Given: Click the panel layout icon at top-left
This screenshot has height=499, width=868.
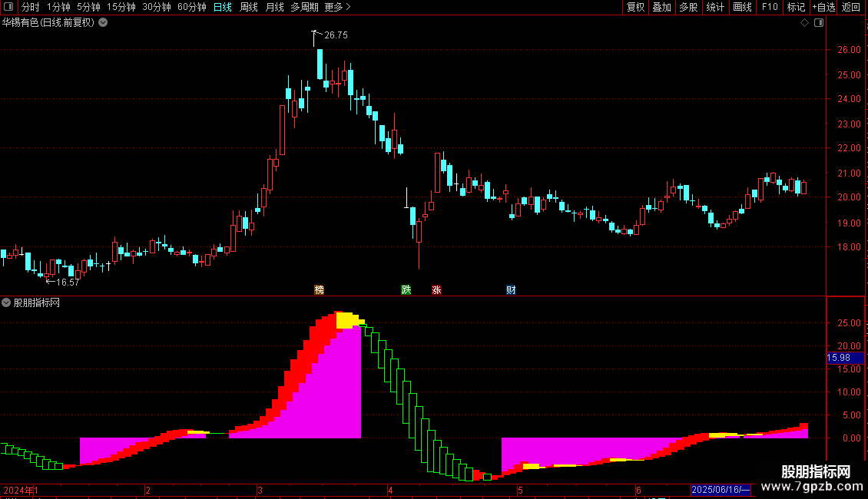Looking at the screenshot, I should coord(8,7).
